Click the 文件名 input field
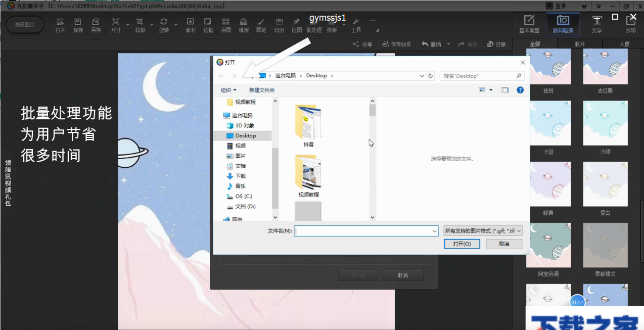Viewport: 644px width, 330px height. click(x=363, y=231)
